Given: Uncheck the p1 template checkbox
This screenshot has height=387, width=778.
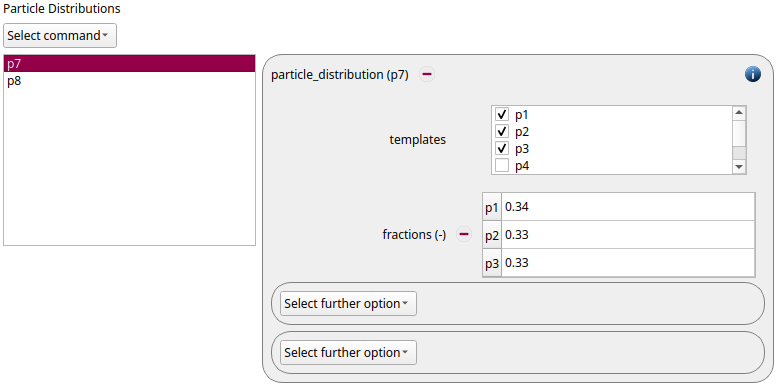Looking at the screenshot, I should 502,115.
